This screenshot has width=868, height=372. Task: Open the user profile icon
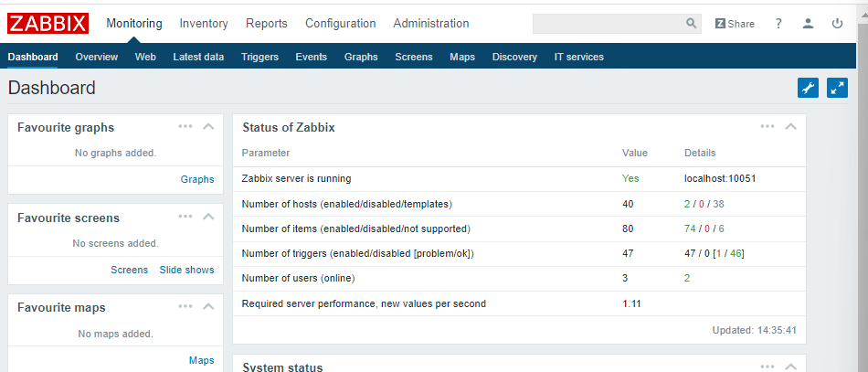pos(809,23)
